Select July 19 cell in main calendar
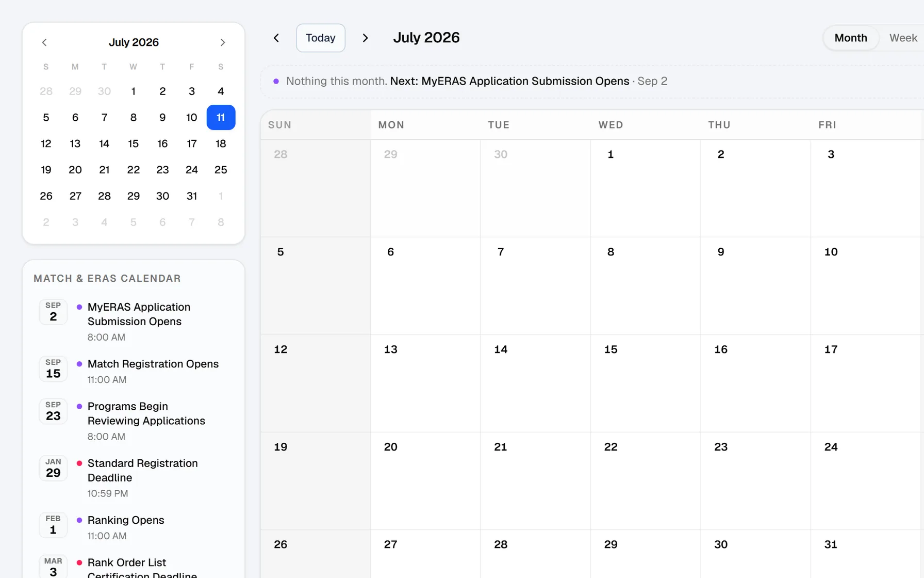Image resolution: width=924 pixels, height=578 pixels. point(316,481)
